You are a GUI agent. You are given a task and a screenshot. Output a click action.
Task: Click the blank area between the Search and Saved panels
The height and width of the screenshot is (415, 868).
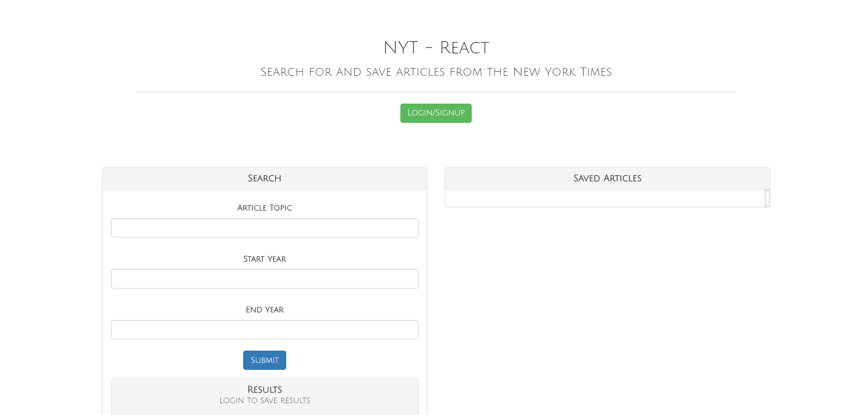point(436,274)
